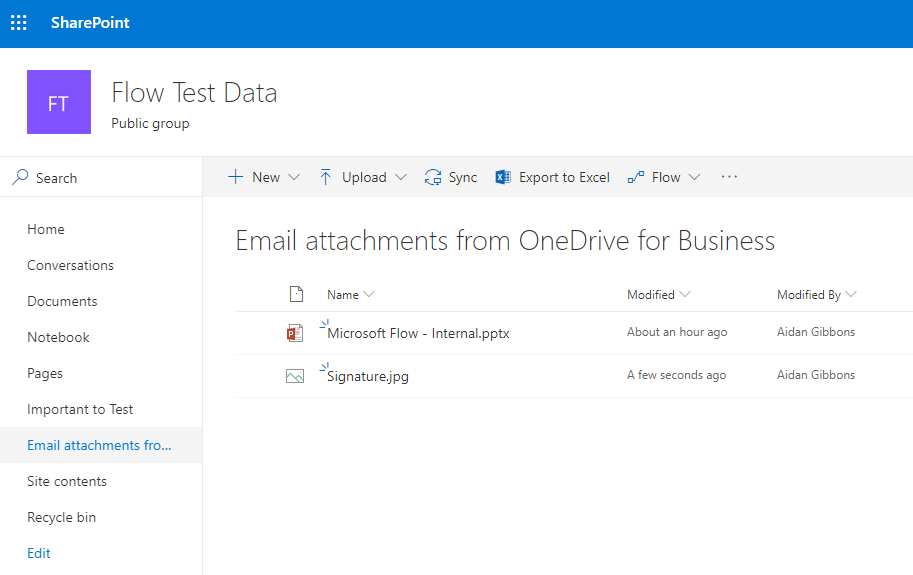Open the more options ellipsis menu
The width and height of the screenshot is (913, 575).
point(729,177)
